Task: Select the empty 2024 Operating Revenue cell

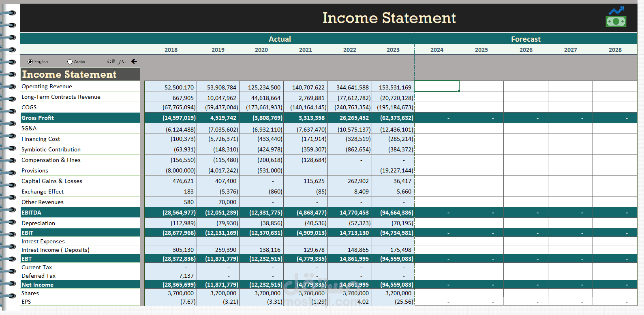Action: tap(437, 86)
